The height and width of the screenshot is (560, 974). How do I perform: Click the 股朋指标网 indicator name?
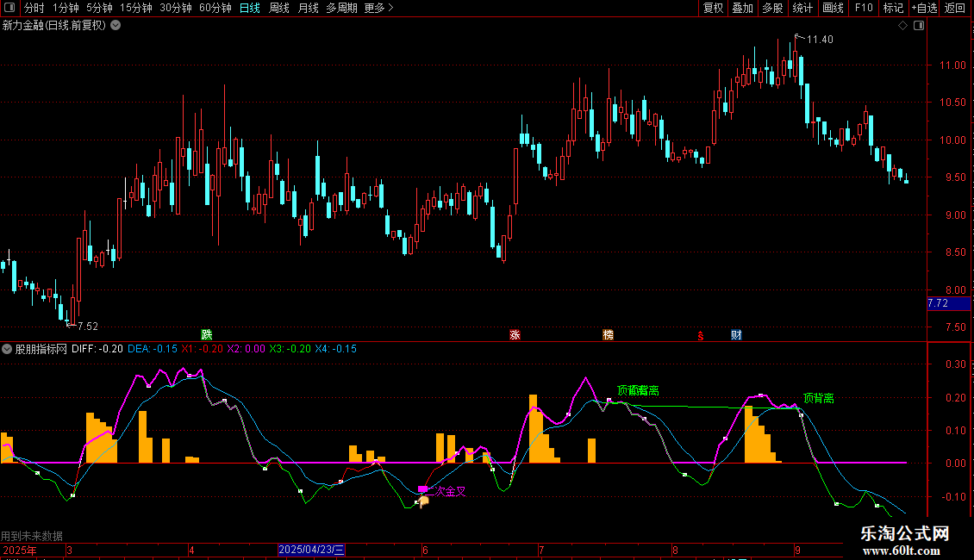click(41, 349)
